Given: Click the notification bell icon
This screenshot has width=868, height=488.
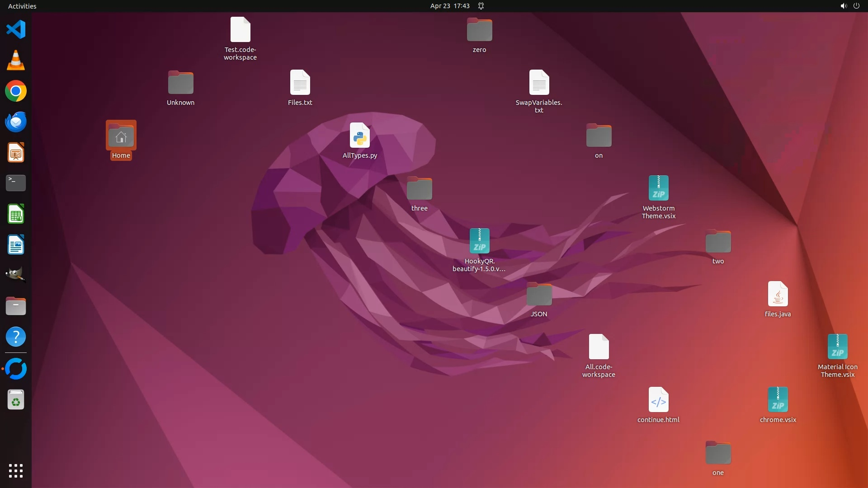Looking at the screenshot, I should click(x=481, y=6).
